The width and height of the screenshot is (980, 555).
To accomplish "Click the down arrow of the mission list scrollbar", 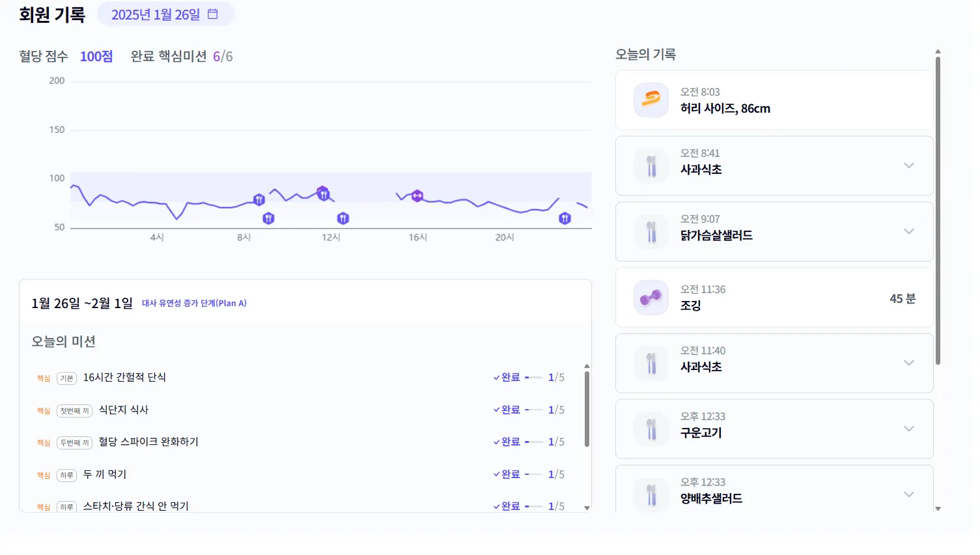I will [x=587, y=508].
